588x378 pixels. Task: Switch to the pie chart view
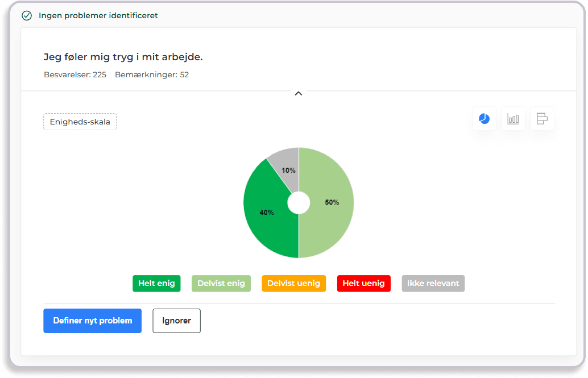point(484,119)
